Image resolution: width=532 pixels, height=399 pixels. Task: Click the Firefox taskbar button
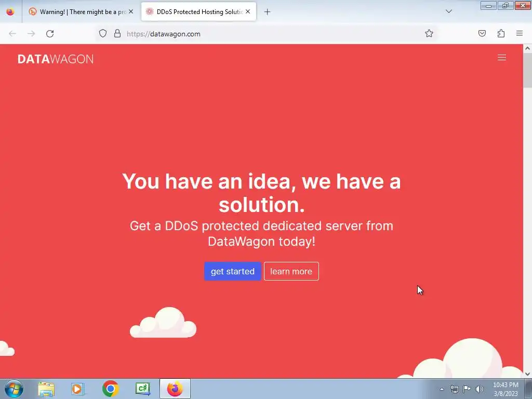(175, 389)
